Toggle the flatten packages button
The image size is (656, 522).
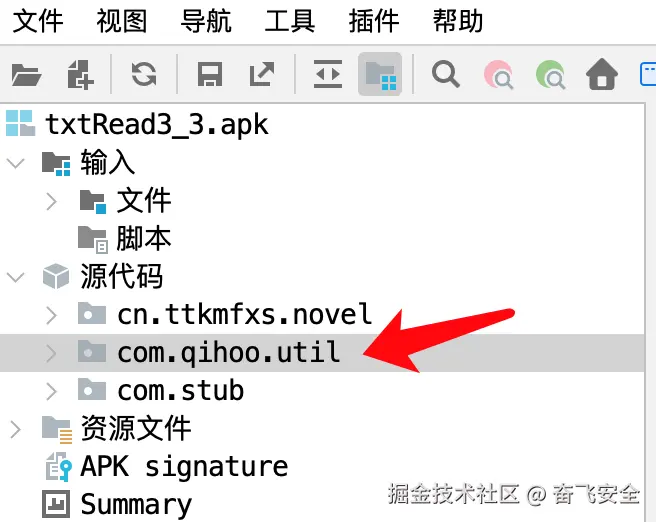[380, 74]
